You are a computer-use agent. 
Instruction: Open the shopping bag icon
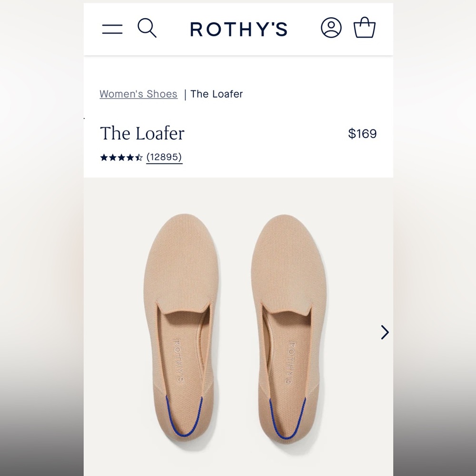pyautogui.click(x=365, y=28)
